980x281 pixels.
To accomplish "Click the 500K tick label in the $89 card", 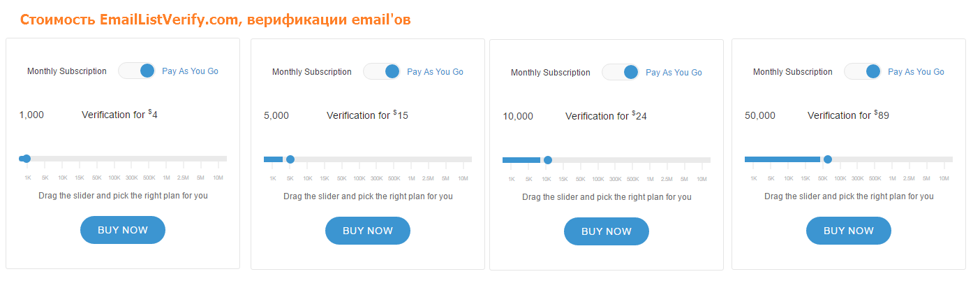I will [x=875, y=178].
